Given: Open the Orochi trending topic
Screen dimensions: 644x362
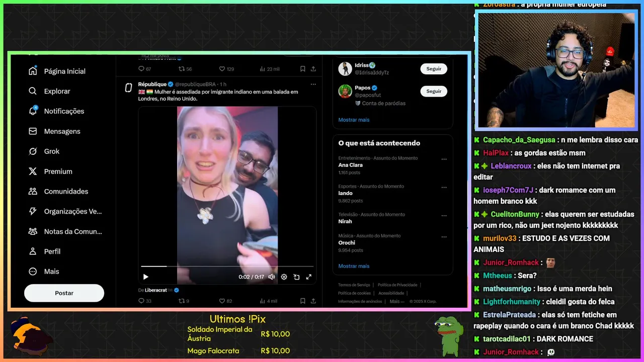Looking at the screenshot, I should [347, 242].
